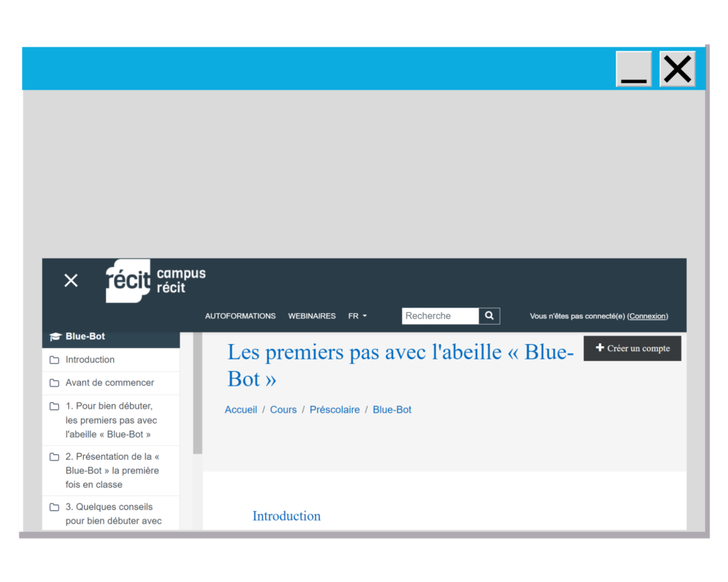Click the folder icon next to Avant de commencer

(54, 383)
